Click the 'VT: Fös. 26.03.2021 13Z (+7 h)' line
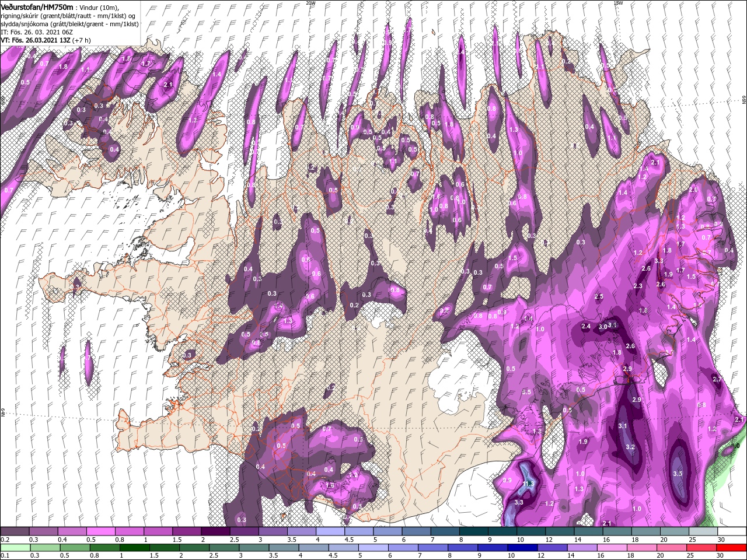747x560 pixels. 46,40
